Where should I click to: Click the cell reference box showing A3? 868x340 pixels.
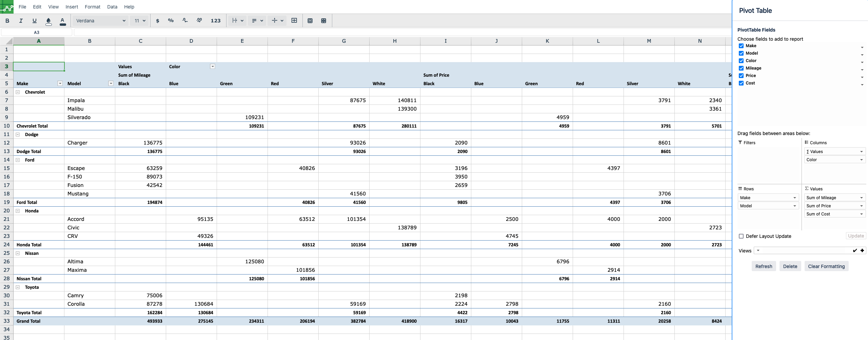tap(37, 33)
